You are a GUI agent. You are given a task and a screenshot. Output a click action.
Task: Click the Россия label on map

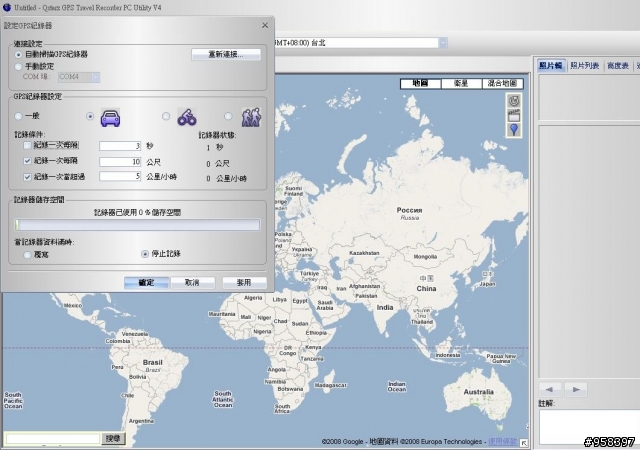(409, 210)
